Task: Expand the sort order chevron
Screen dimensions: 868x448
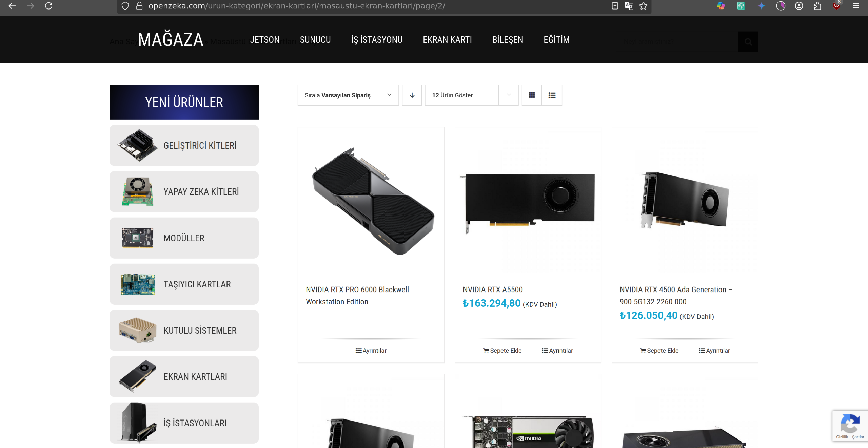Action: pyautogui.click(x=389, y=95)
